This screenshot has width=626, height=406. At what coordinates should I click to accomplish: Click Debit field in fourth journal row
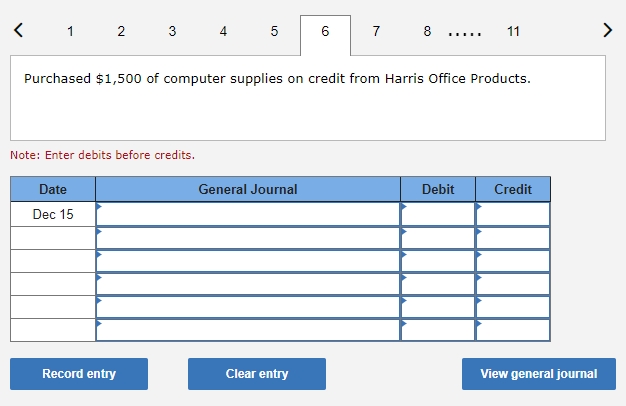[438, 284]
